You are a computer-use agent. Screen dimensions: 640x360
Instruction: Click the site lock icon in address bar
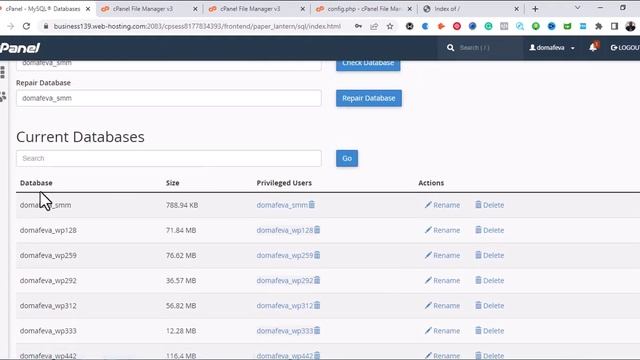[x=46, y=26]
